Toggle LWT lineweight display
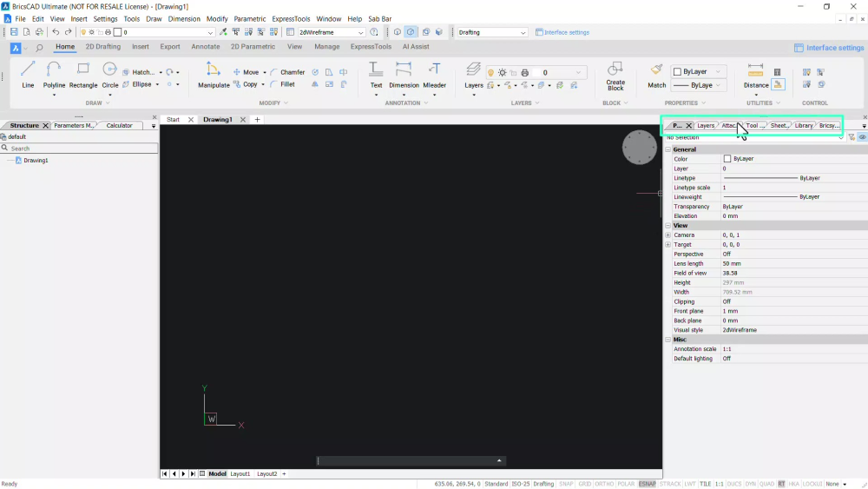This screenshot has width=868, height=489. pyautogui.click(x=690, y=484)
